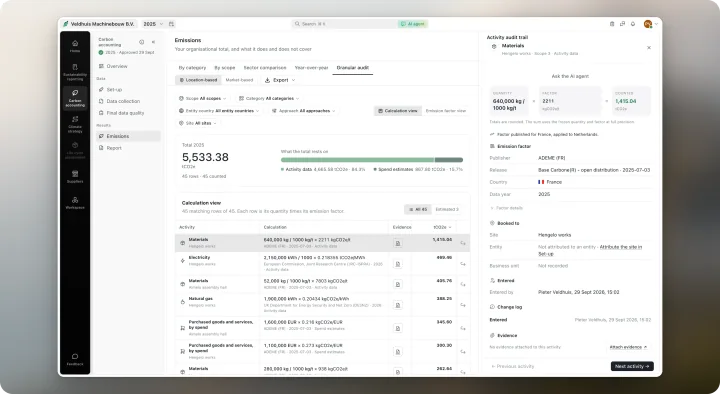The width and height of the screenshot is (720, 394).
Task: Open evidence for the 345.60 Purchased goods row
Action: pyautogui.click(x=398, y=328)
